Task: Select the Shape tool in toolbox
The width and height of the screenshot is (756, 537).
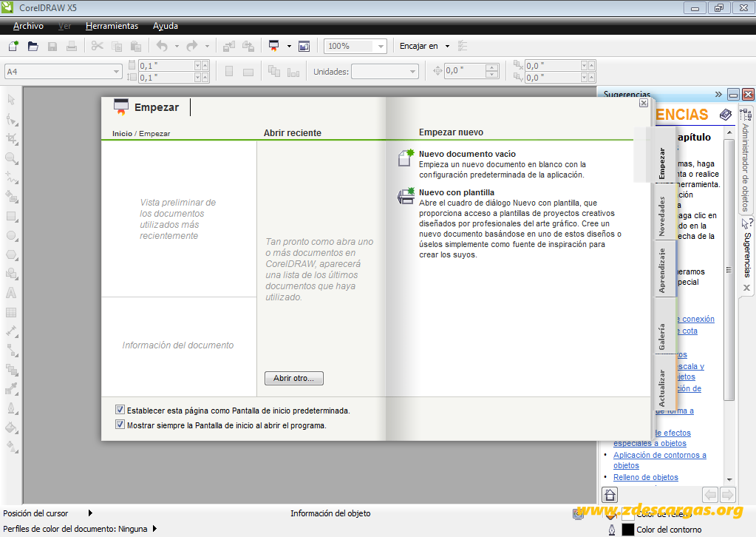Action: click(x=12, y=120)
